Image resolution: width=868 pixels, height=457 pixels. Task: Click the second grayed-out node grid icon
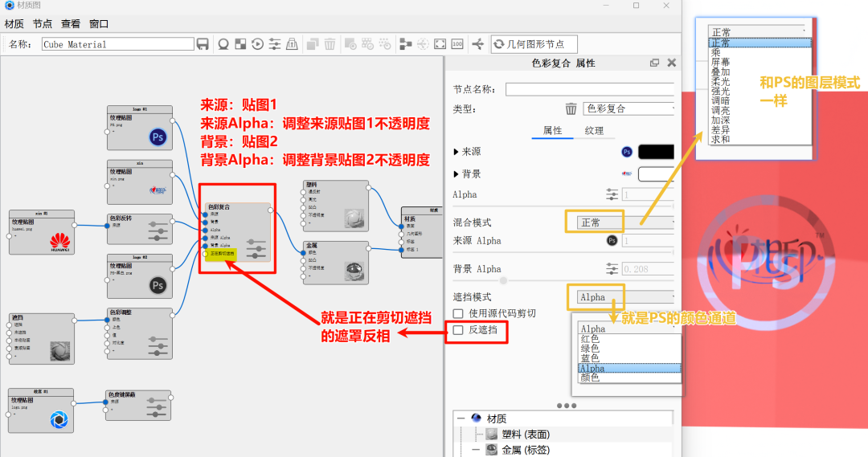tap(367, 44)
